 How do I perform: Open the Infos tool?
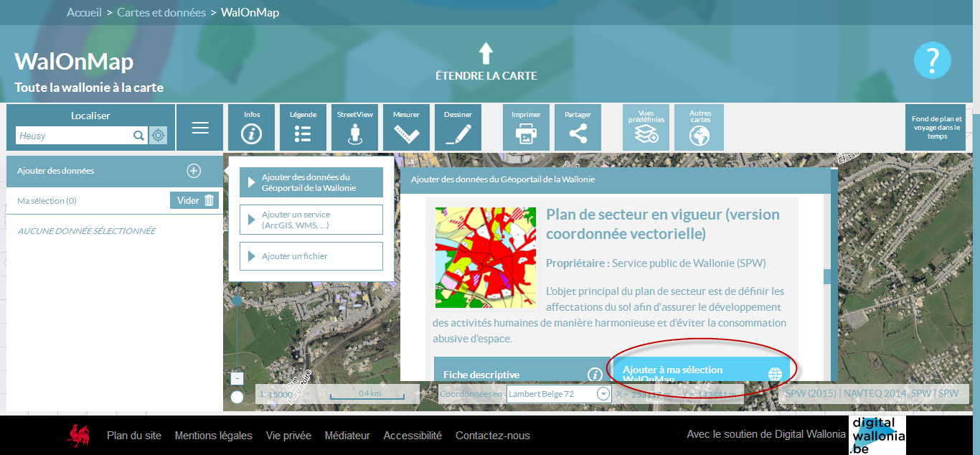(x=252, y=128)
